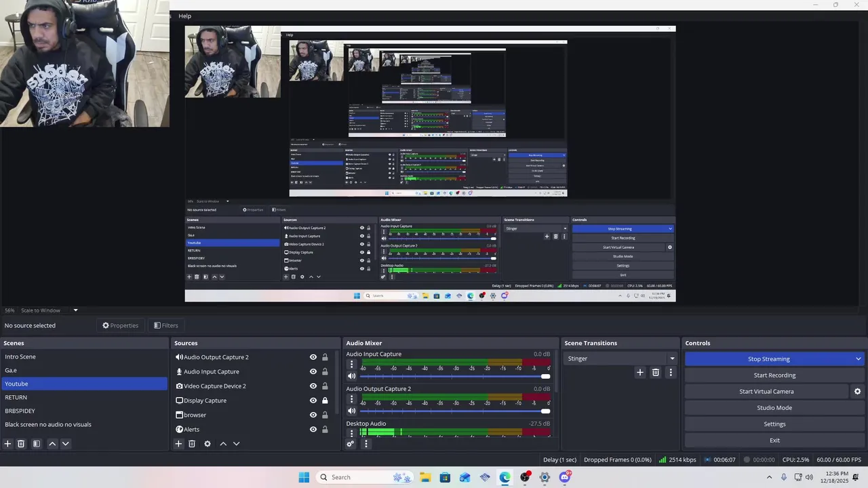Open File Explorer from the taskbar
868x488 pixels.
click(425, 477)
